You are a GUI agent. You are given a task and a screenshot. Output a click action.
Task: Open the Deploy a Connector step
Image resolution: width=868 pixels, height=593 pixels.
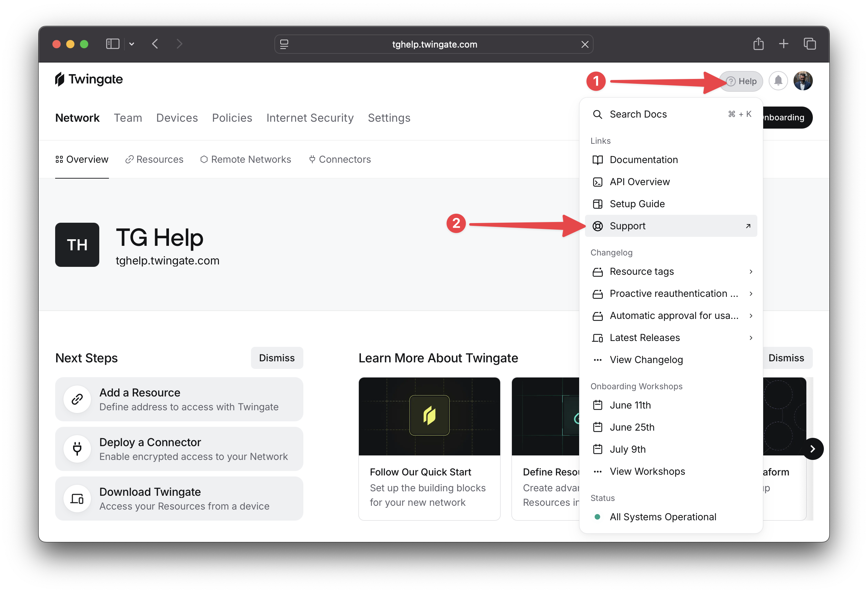tap(179, 449)
